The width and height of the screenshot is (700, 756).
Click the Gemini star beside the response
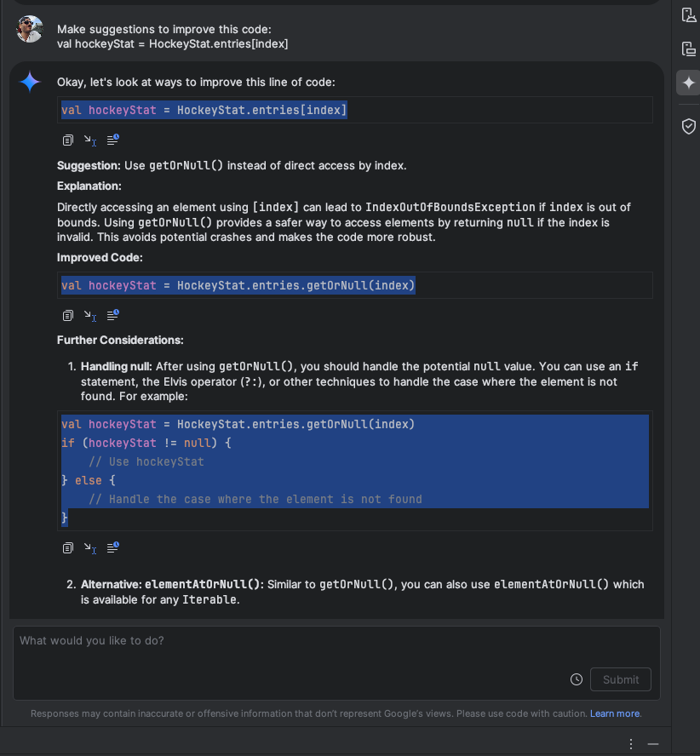[31, 83]
